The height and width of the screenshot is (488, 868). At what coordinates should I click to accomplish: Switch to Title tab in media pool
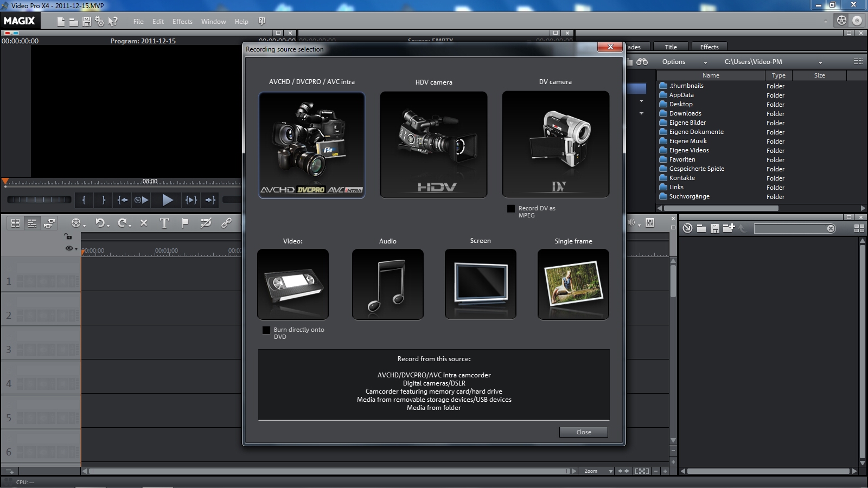pyautogui.click(x=671, y=47)
